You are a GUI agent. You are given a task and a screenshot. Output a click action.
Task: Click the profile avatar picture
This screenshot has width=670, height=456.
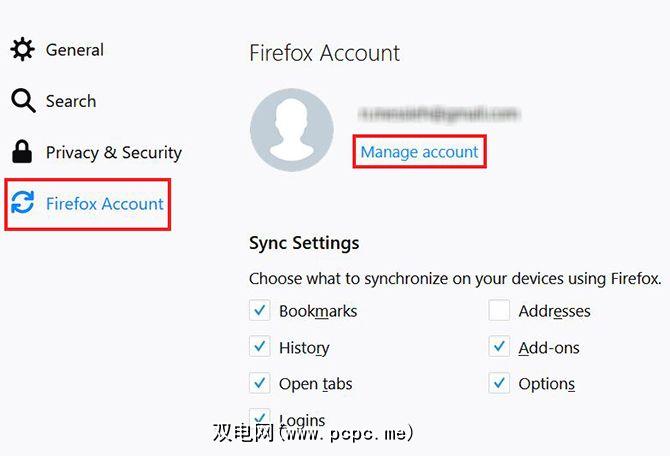click(291, 130)
